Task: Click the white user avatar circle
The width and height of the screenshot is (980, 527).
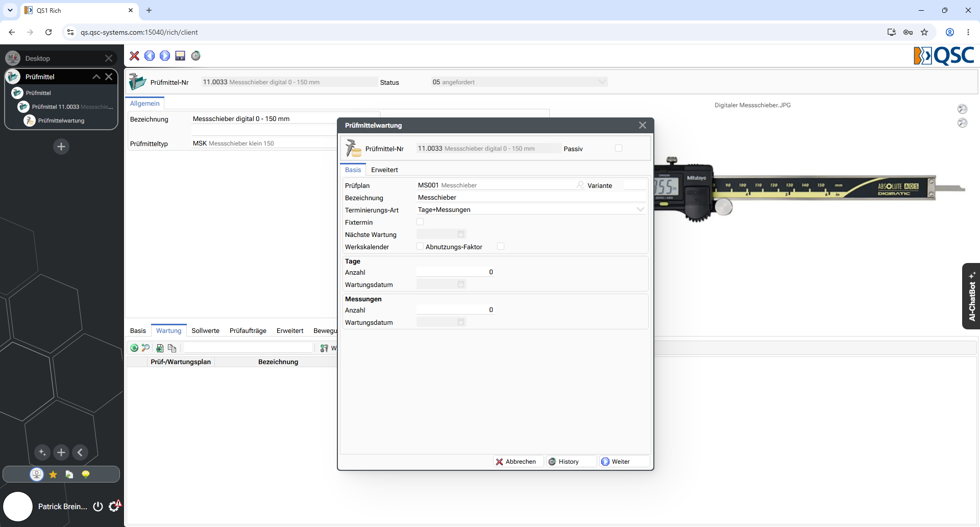Action: [18, 507]
